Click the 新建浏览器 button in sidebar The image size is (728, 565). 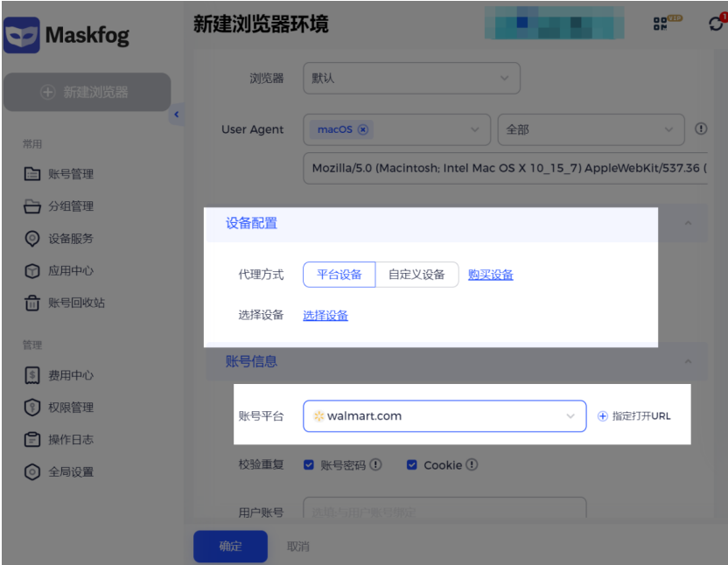(x=87, y=92)
